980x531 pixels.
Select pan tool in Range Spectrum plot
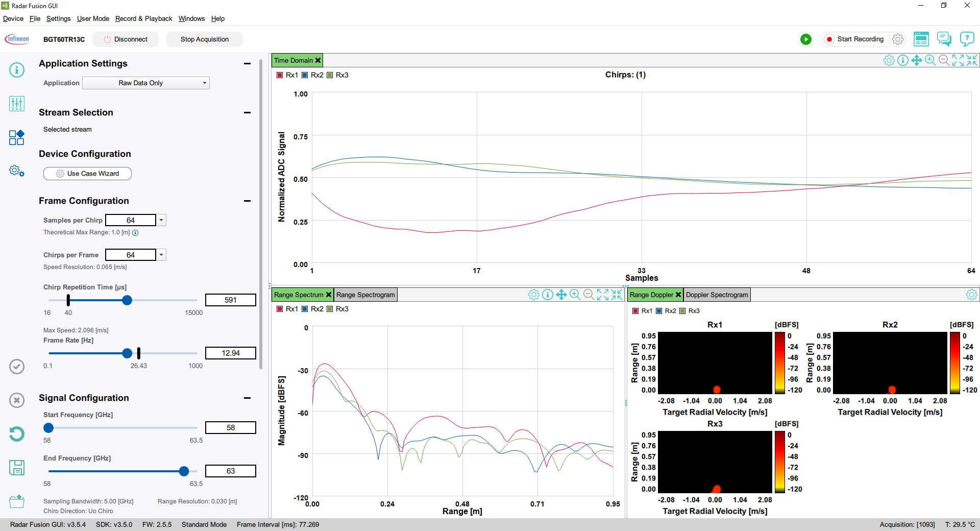coord(561,295)
